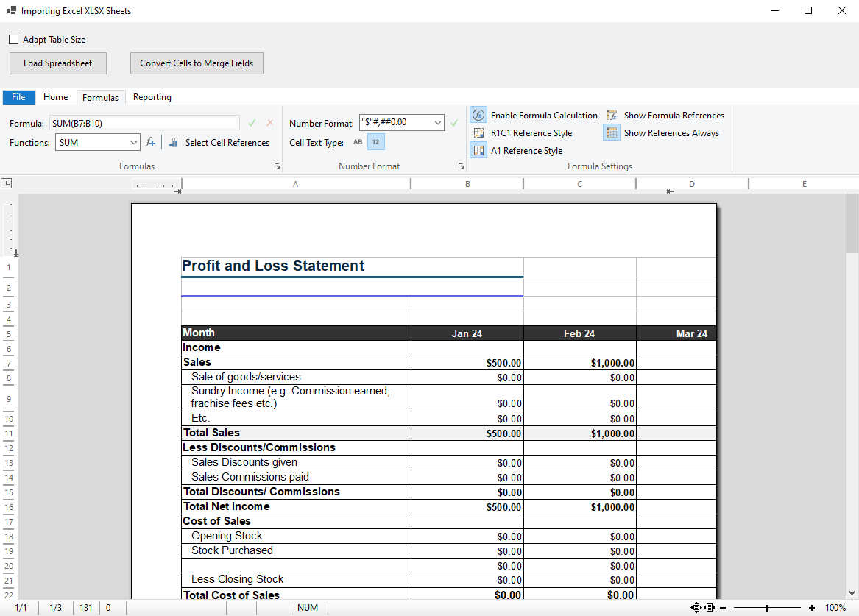The height and width of the screenshot is (616, 859).
Task: Click the Total Cost of Sales label
Action: point(231,595)
